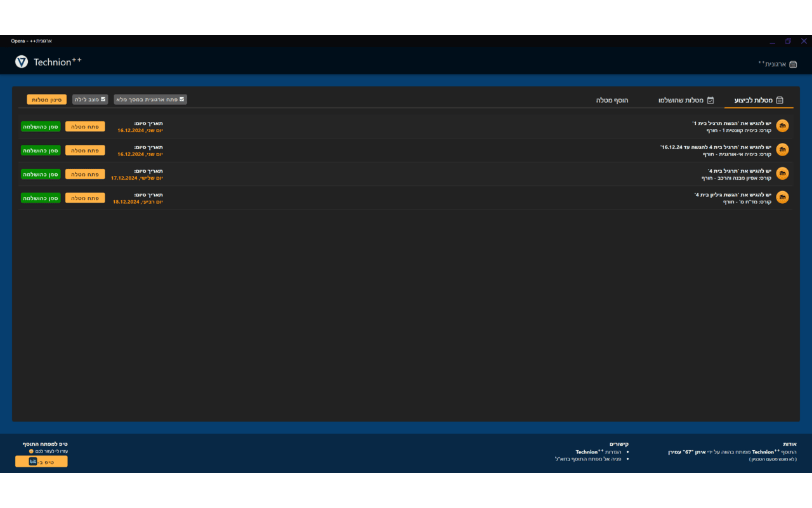Minimize the Opera window
Screen dimensions: 812x508
tap(772, 41)
